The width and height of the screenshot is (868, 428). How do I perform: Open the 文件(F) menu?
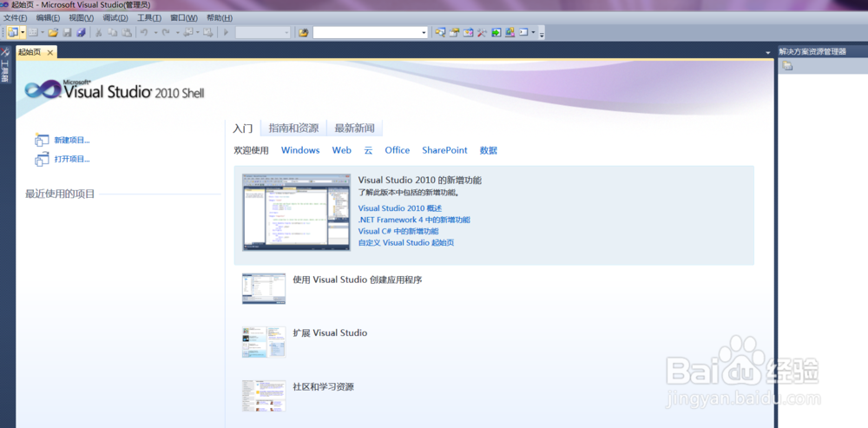[x=16, y=17]
